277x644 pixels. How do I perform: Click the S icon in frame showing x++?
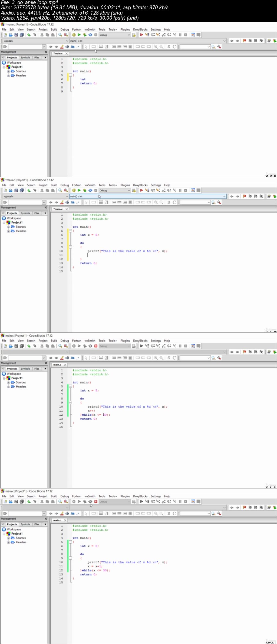169,358
